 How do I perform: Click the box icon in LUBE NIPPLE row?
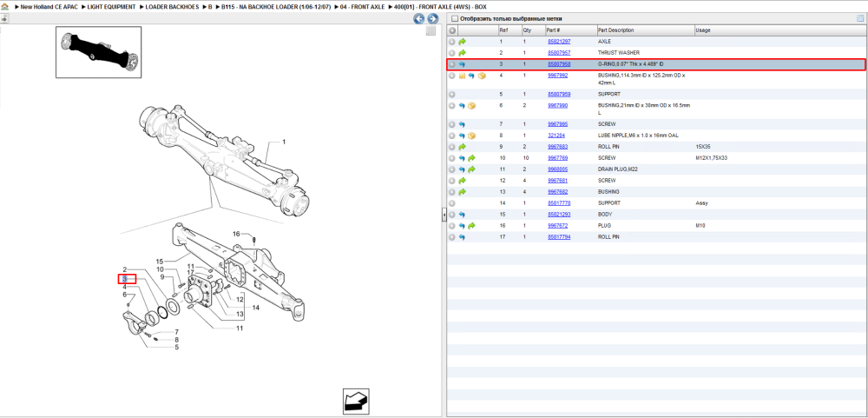pos(471,136)
